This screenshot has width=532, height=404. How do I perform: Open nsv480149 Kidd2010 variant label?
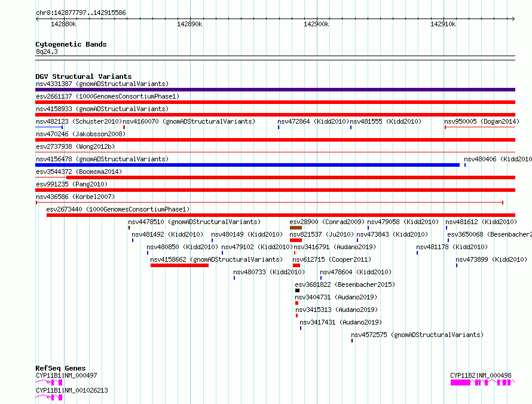247,234
